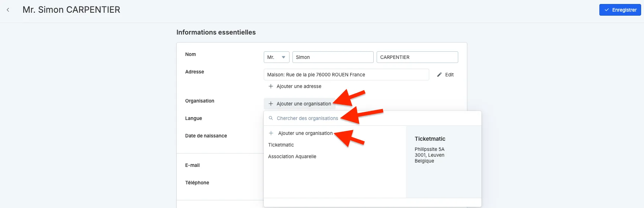644x208 pixels.
Task: Click the Mr. Simon CARPENTIER page title
Action: pos(71,10)
